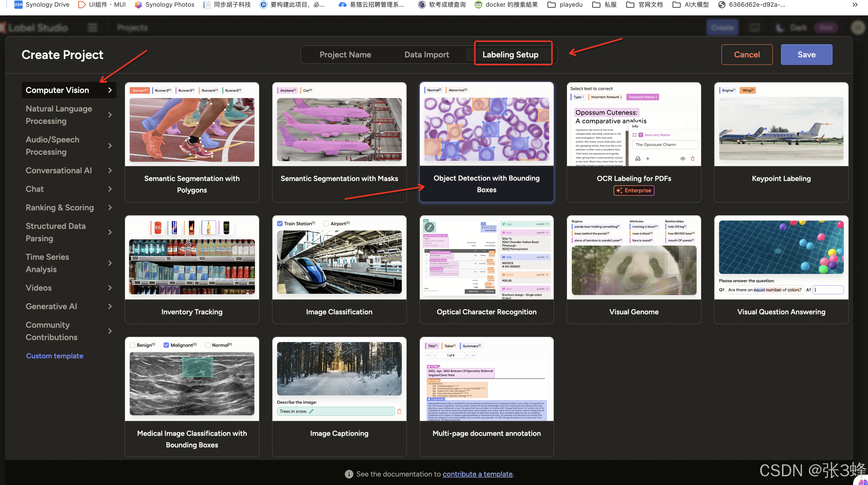This screenshot has height=485, width=868.
Task: Expand Natural Language Processing category chevron
Action: point(110,115)
